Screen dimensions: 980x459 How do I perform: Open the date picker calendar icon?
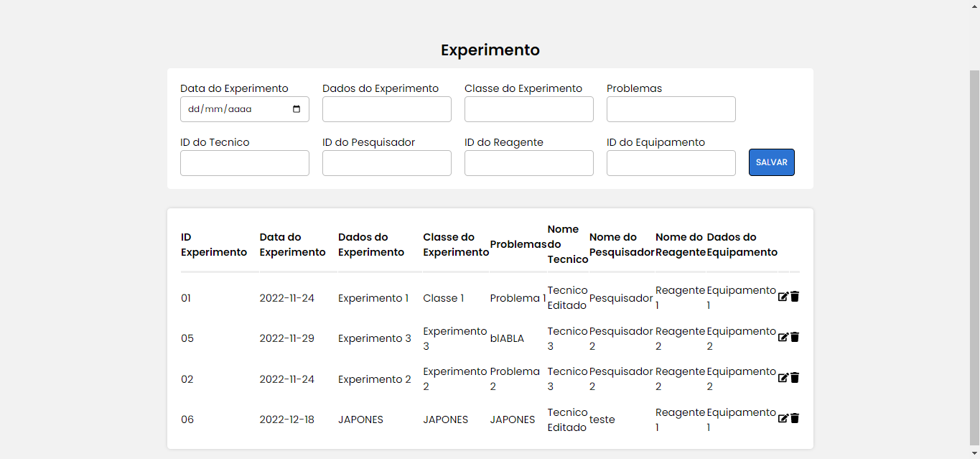point(296,108)
